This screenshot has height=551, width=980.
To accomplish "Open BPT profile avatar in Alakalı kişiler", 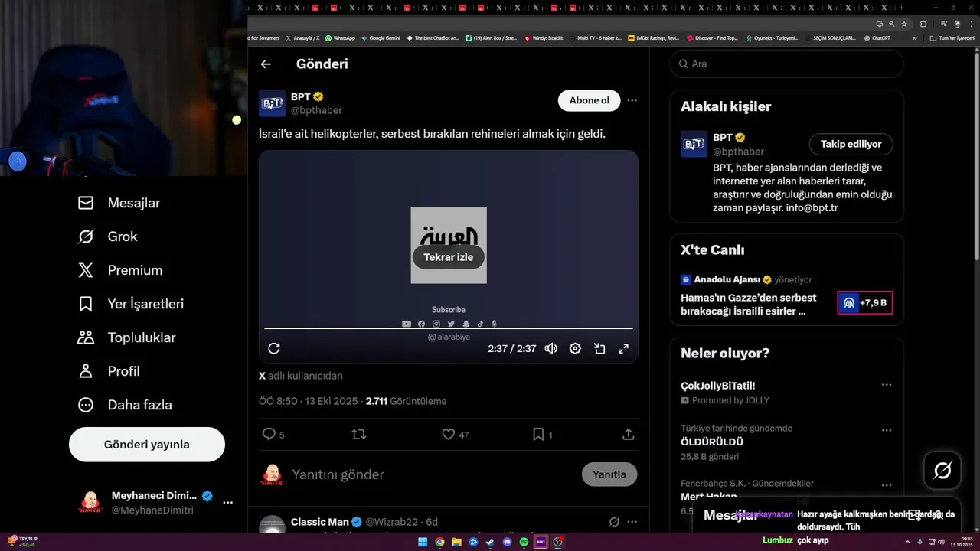I will [x=694, y=144].
